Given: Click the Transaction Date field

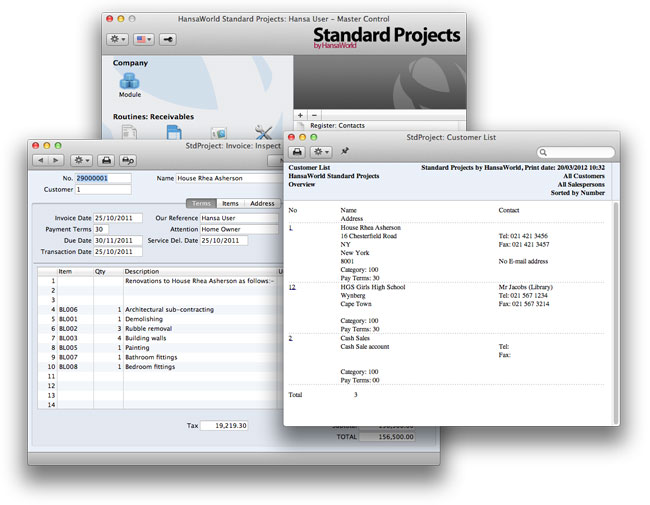Looking at the screenshot, I should [118, 252].
